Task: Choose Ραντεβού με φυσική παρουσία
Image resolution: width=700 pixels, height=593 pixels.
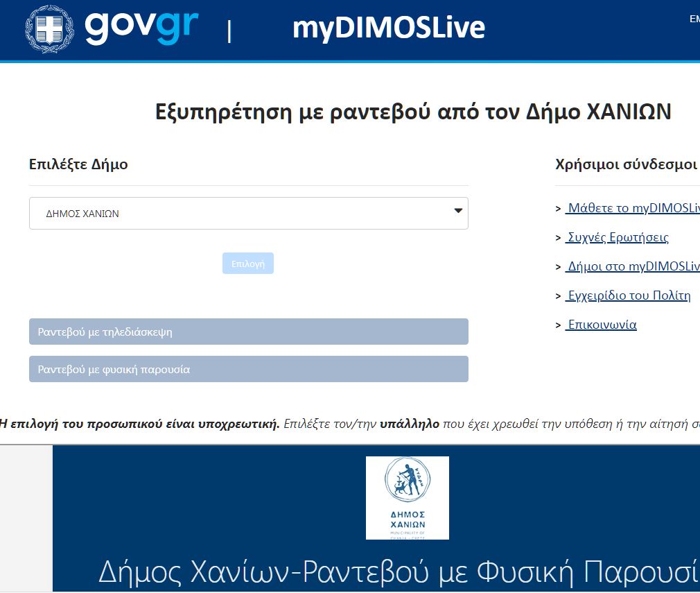Action: [249, 369]
